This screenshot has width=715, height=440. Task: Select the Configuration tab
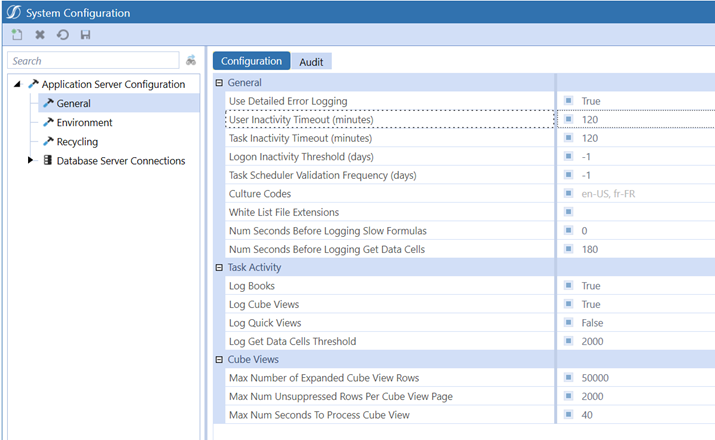click(x=251, y=61)
